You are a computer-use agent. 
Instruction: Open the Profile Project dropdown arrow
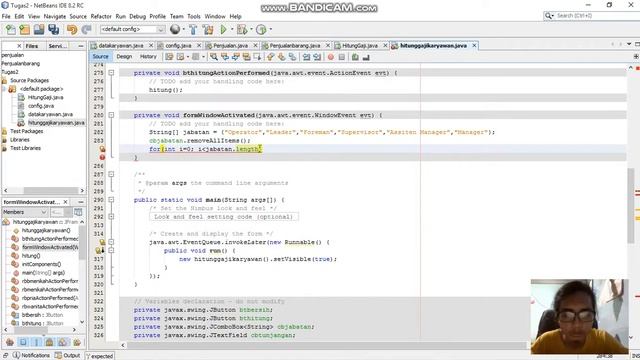click(x=270, y=29)
